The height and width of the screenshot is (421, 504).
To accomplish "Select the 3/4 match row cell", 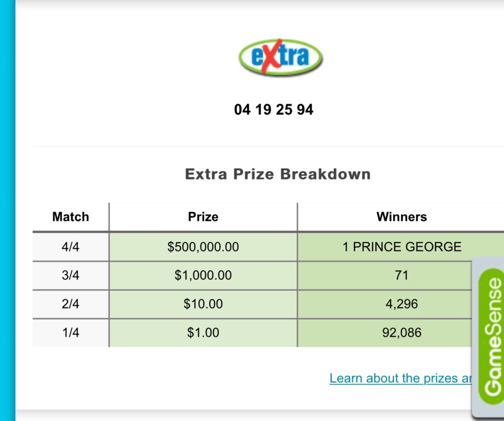I will point(71,276).
